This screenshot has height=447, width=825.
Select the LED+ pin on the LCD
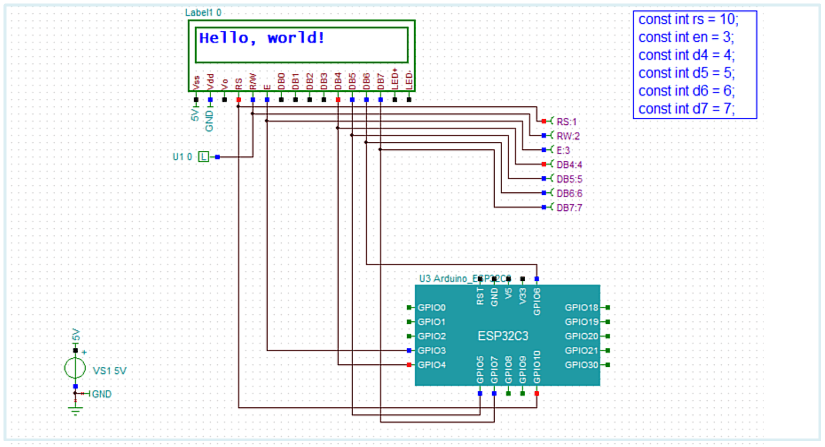coord(395,100)
